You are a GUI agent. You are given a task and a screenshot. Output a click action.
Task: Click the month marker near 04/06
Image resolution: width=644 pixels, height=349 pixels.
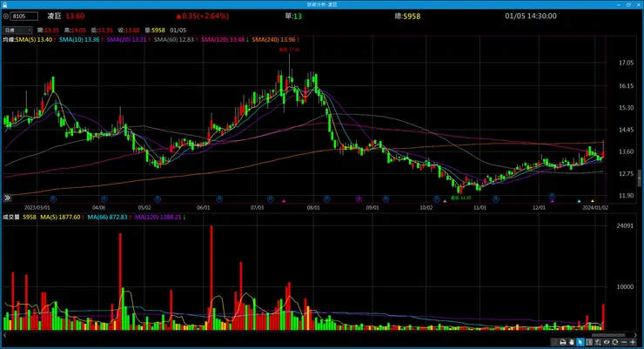104,198
